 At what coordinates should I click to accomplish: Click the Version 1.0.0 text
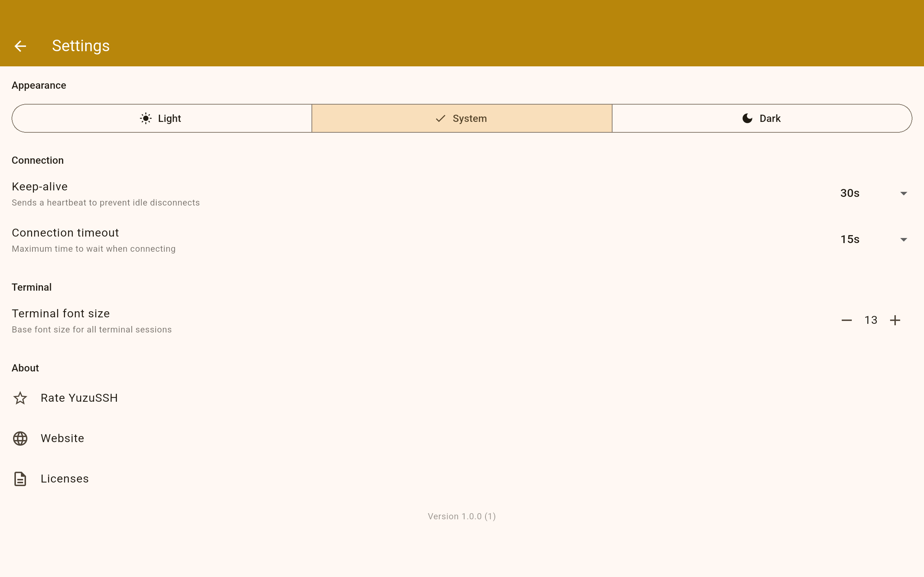pos(462,516)
